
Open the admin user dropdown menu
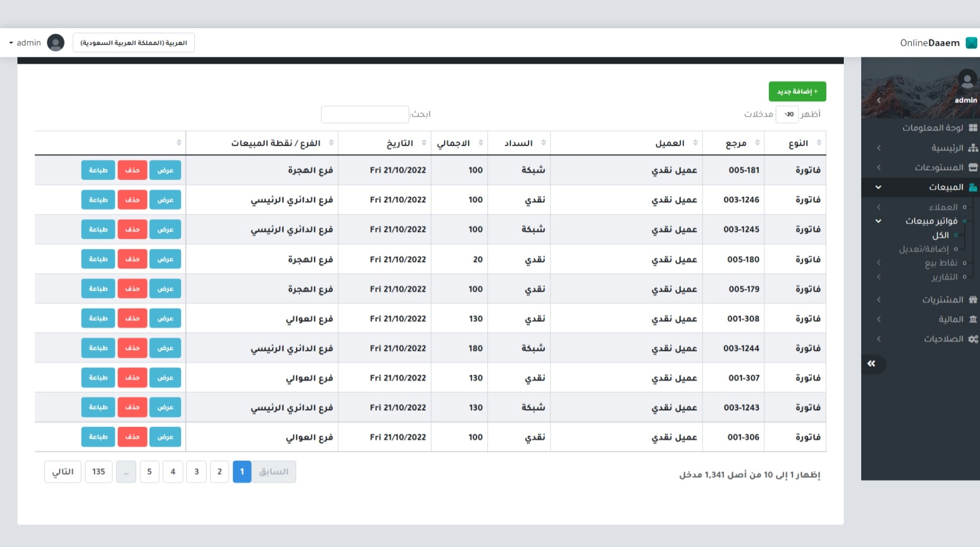coord(25,43)
